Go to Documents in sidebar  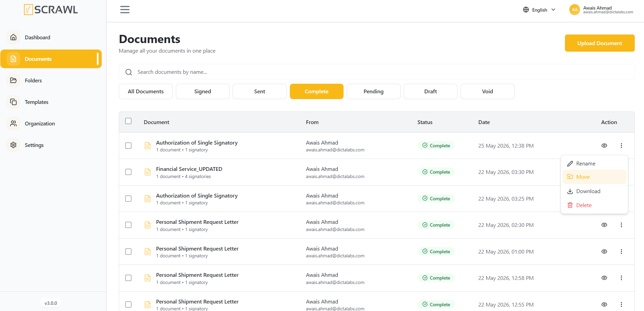pos(51,59)
